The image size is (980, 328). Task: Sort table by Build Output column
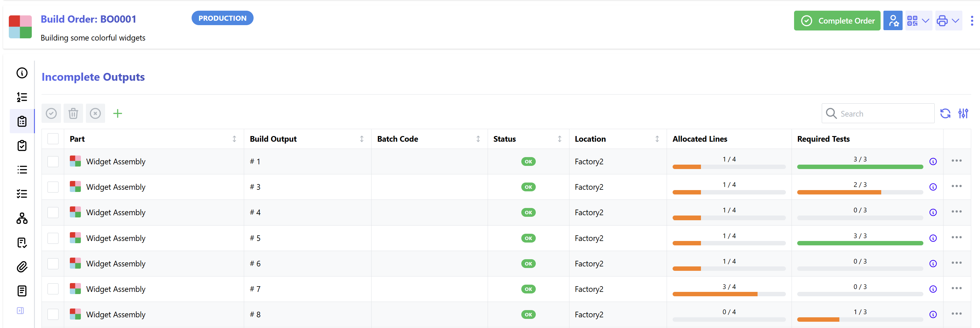361,139
